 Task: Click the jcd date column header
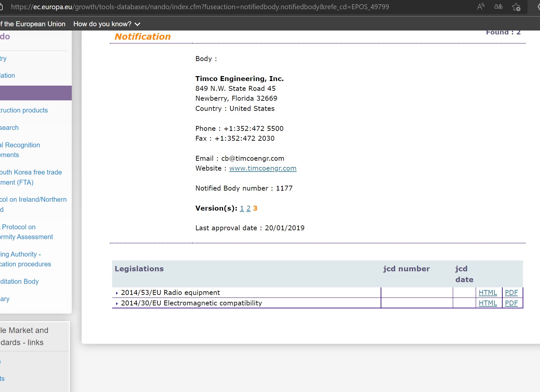(464, 274)
